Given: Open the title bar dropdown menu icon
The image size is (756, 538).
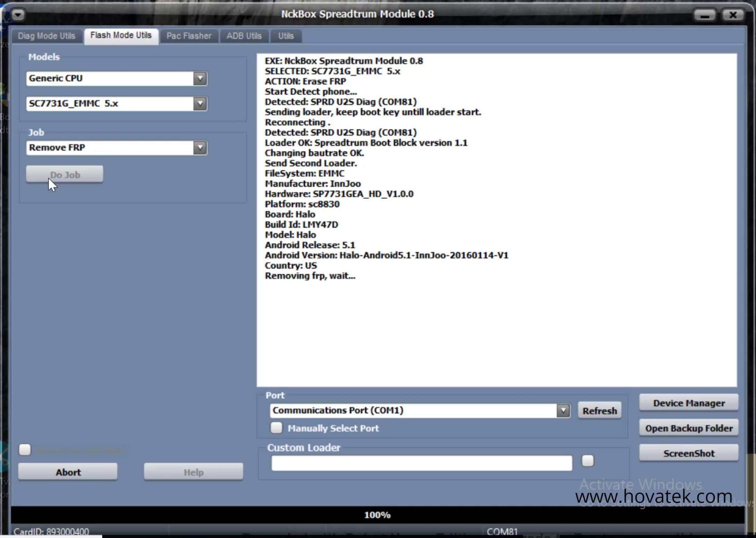Looking at the screenshot, I should click(18, 15).
